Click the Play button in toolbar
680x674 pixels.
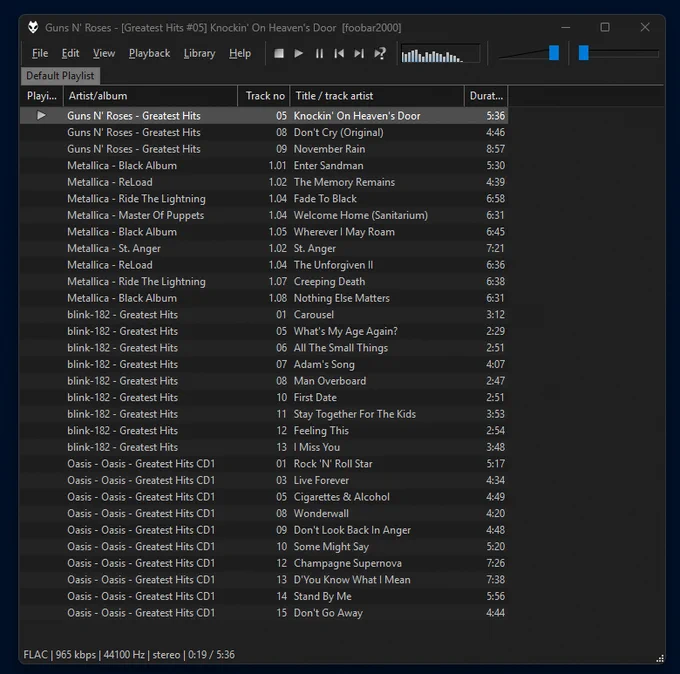pos(299,53)
